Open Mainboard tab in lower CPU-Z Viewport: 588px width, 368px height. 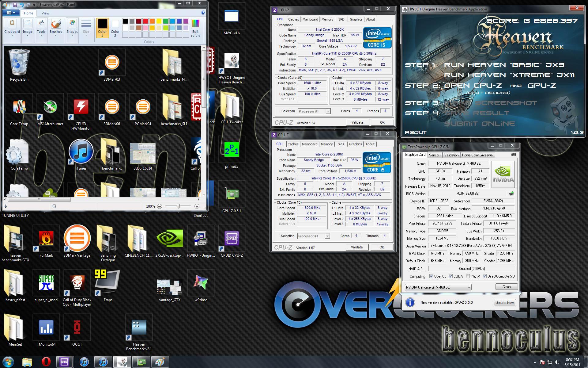click(309, 144)
